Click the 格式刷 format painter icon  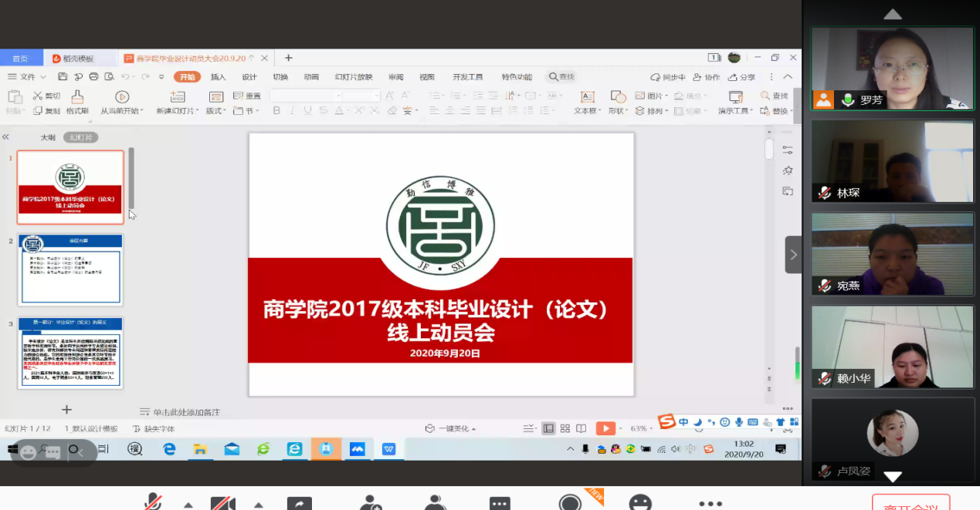[77, 96]
